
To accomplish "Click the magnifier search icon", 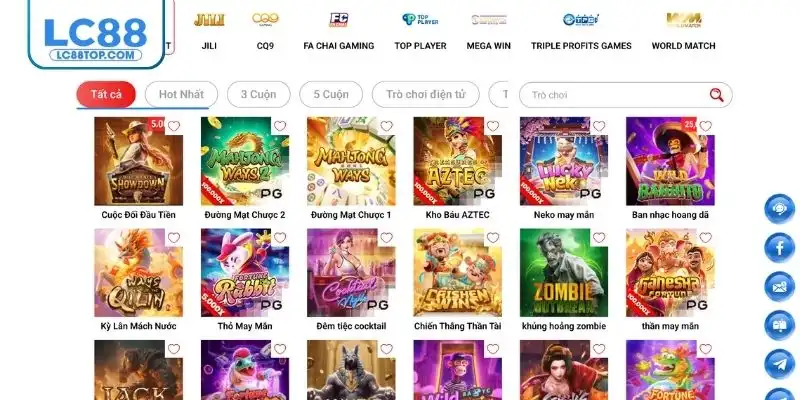I will pyautogui.click(x=716, y=95).
